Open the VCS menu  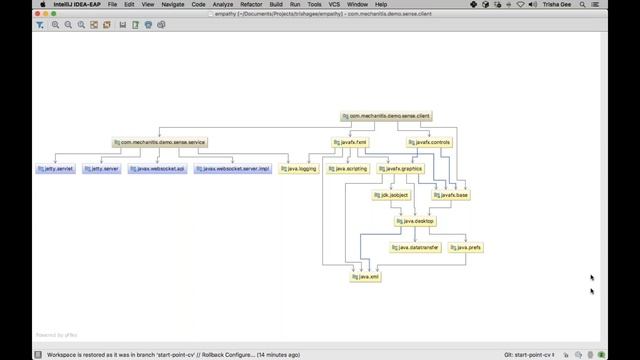334,4
